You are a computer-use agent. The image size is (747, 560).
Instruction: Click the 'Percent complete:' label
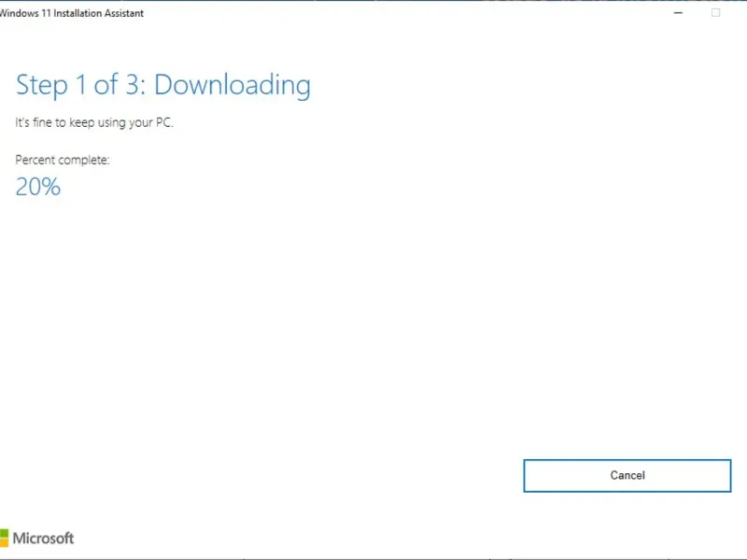(63, 160)
